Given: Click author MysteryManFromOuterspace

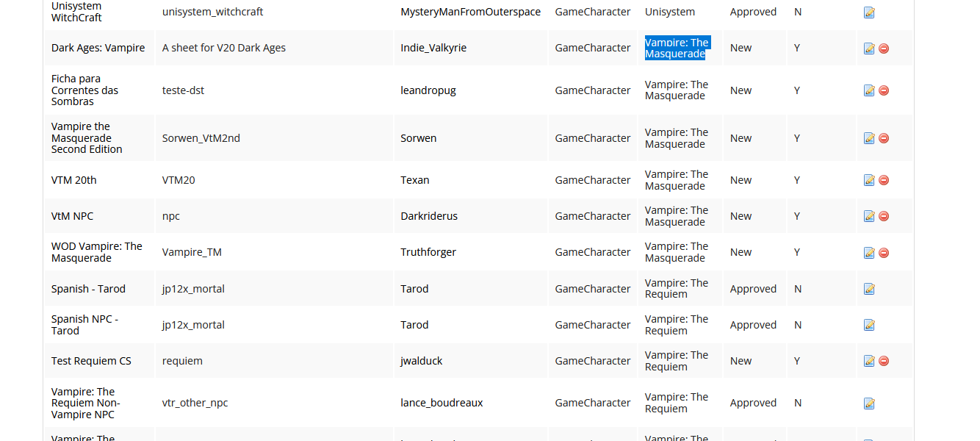Looking at the screenshot, I should point(471,12).
